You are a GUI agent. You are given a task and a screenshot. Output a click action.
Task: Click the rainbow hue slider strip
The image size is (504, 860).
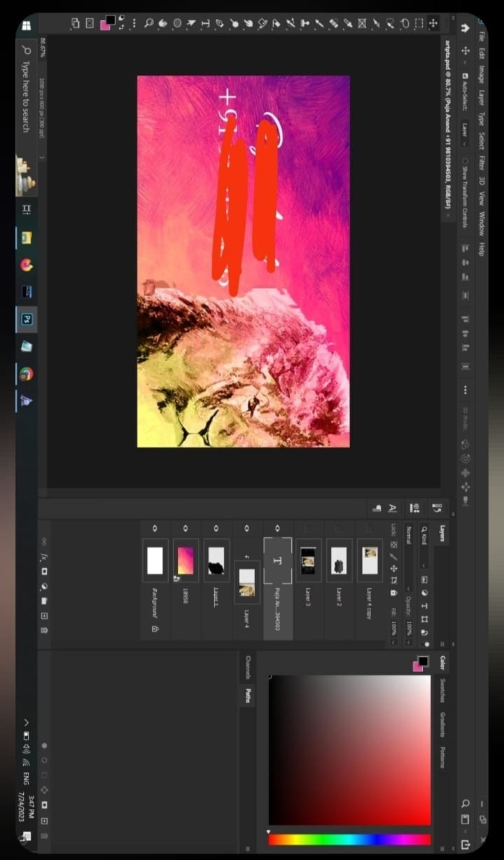click(349, 839)
